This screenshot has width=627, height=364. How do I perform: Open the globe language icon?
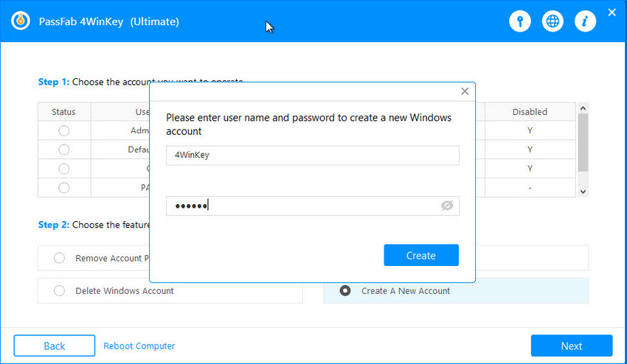(x=552, y=21)
